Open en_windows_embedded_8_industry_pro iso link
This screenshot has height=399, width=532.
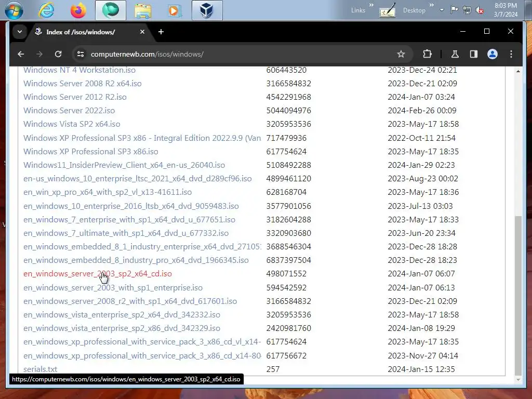[x=136, y=260]
